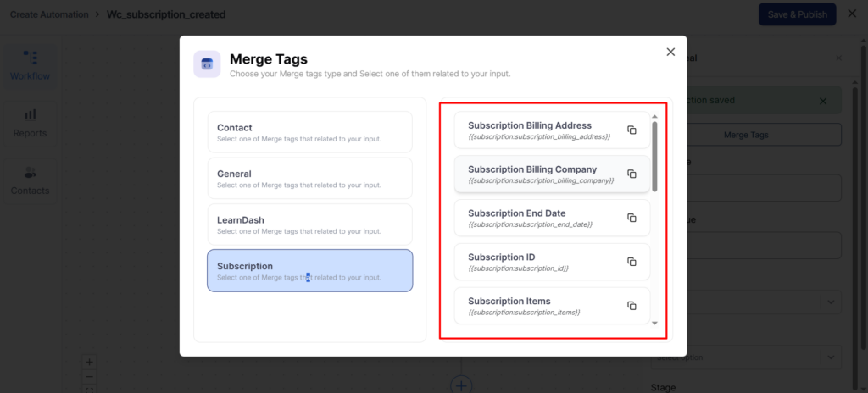
Task: Copy the Subscription Billing Company merge tag
Action: tap(632, 174)
